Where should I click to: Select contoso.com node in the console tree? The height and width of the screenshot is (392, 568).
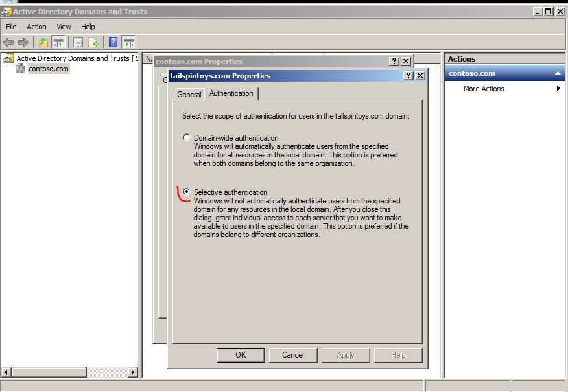pos(49,69)
